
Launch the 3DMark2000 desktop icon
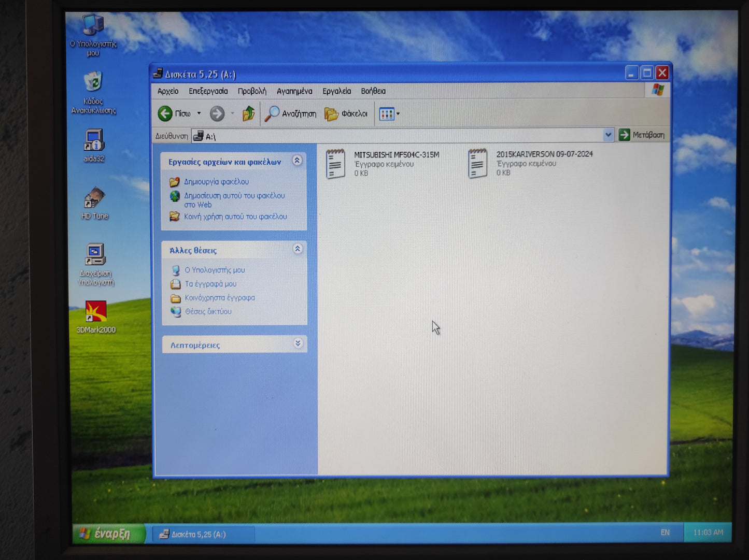(96, 312)
